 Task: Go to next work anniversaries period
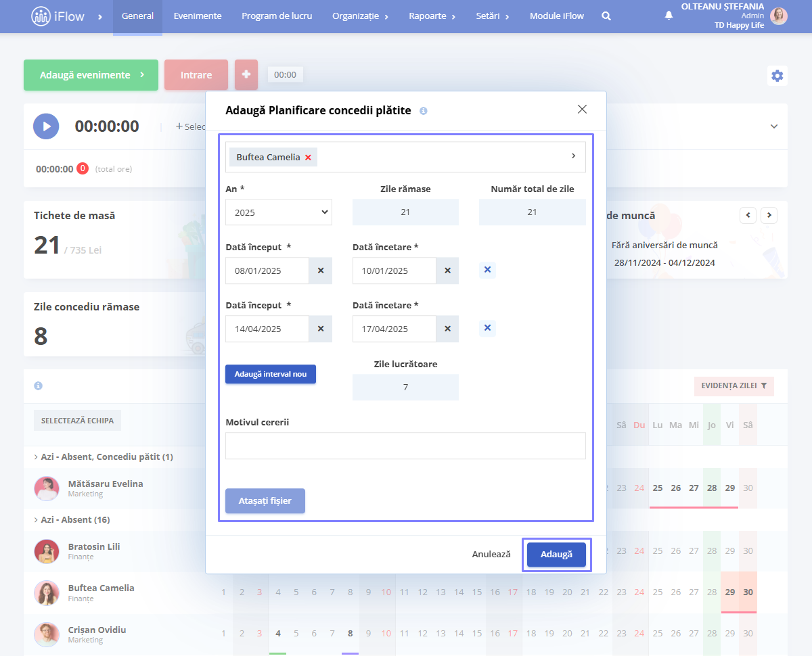[769, 216]
